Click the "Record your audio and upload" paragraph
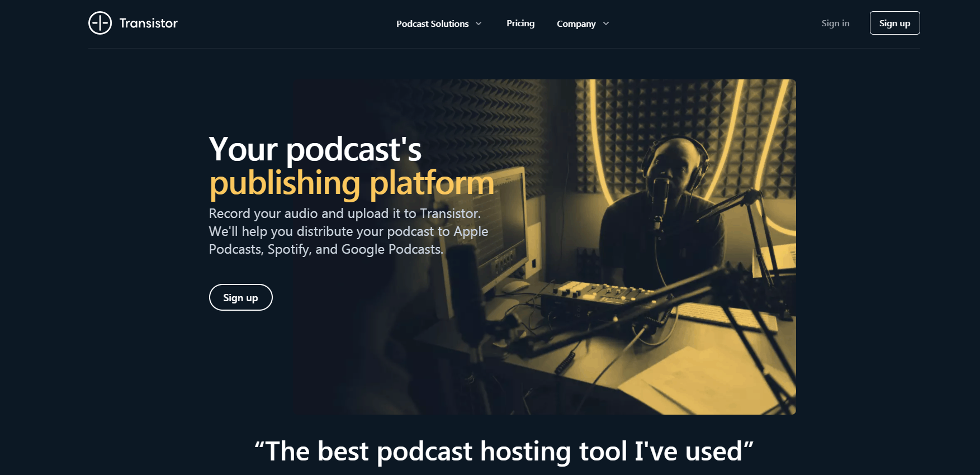 point(348,231)
